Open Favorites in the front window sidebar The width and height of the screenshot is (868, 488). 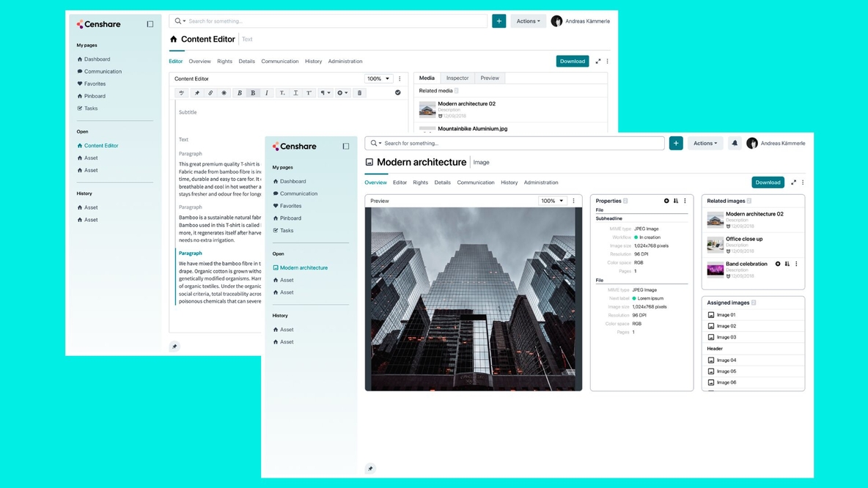click(290, 206)
